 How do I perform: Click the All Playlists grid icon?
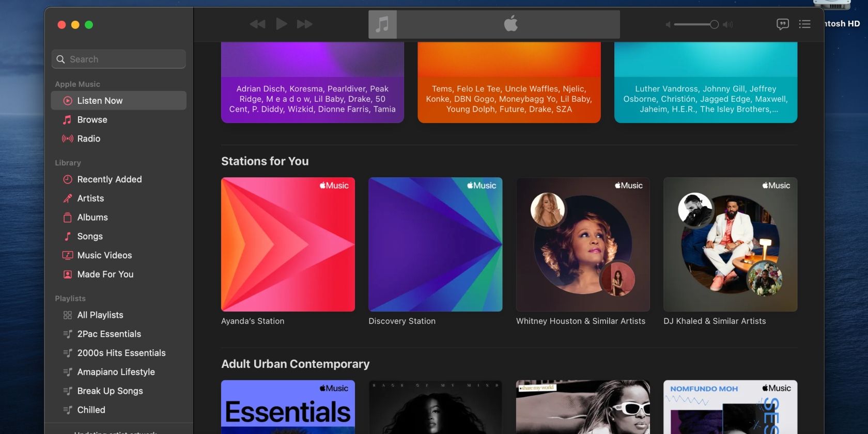click(68, 315)
